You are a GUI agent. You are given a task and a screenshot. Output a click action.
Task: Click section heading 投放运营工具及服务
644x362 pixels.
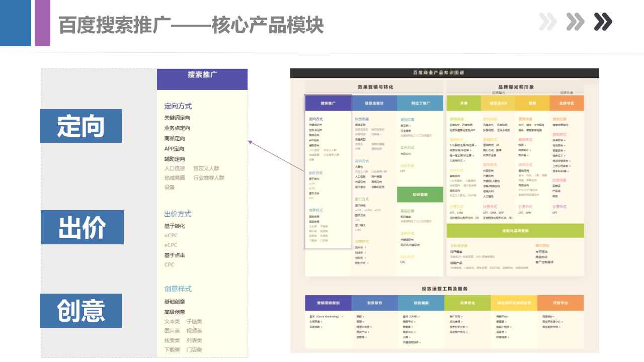[x=445, y=289]
